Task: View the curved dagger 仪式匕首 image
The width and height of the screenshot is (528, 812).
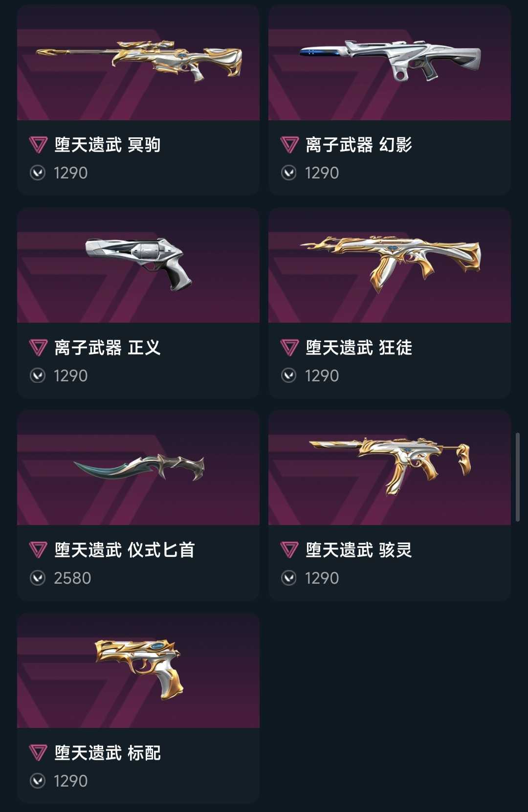Action: click(138, 468)
